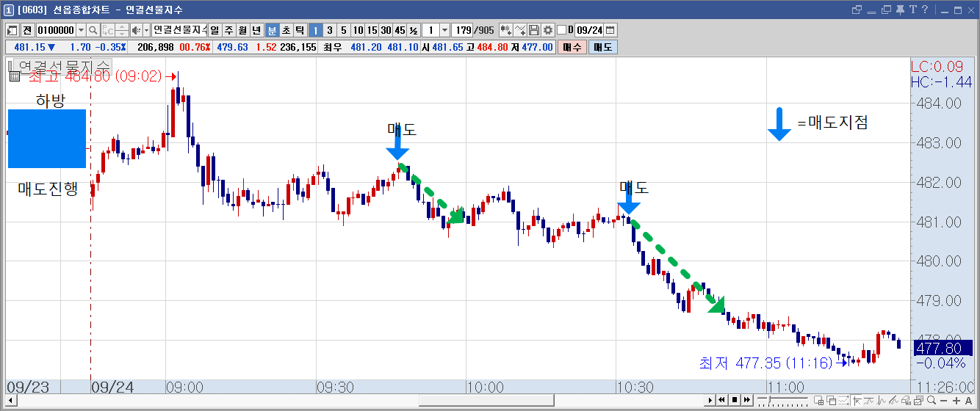Open the calendar date picker icon

610,30
